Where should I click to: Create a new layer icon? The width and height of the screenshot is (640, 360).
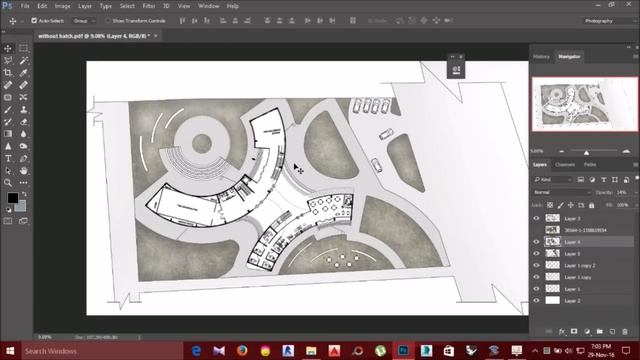coord(612,331)
